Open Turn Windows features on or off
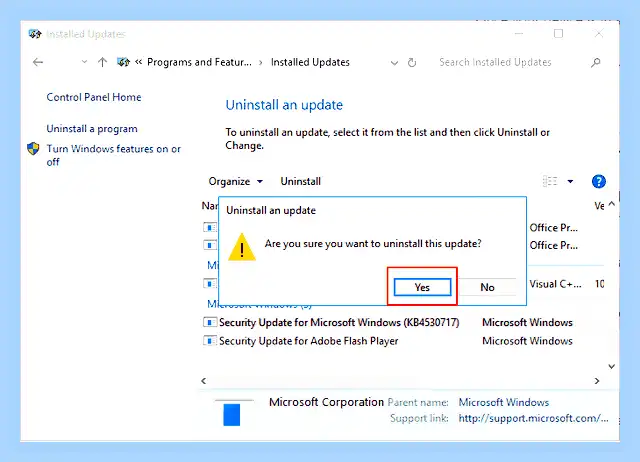Image resolution: width=640 pixels, height=462 pixels. [113, 155]
